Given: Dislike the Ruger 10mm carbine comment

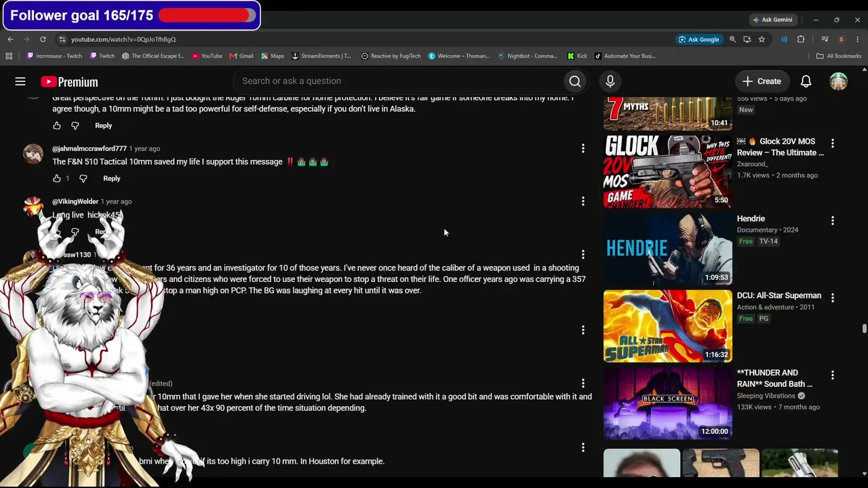Looking at the screenshot, I should [x=75, y=125].
